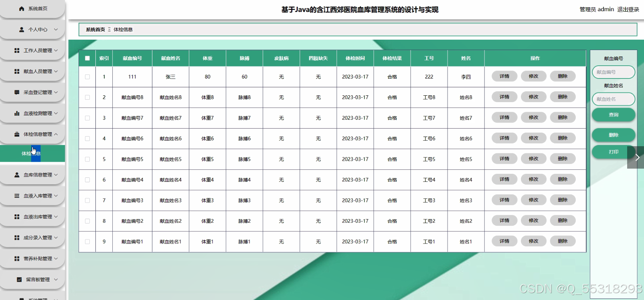Select the 体检信息 submenu item
644x300 pixels.
pyautogui.click(x=32, y=153)
